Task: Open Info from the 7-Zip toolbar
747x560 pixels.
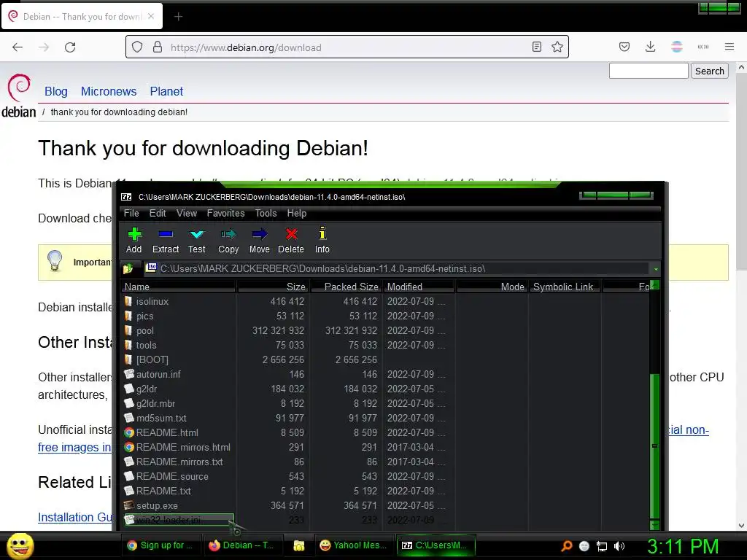Action: click(322, 241)
